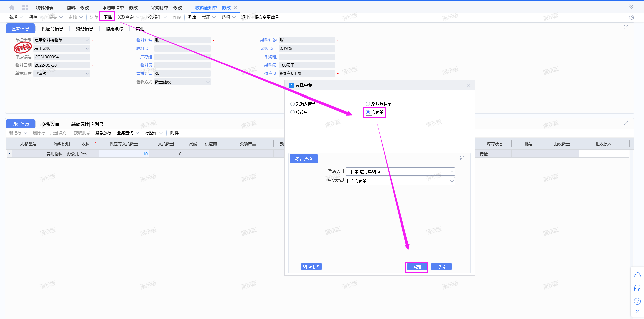Maximize the 参数选择 panel with expand icon
This screenshot has width=644, height=319.
coord(462,158)
